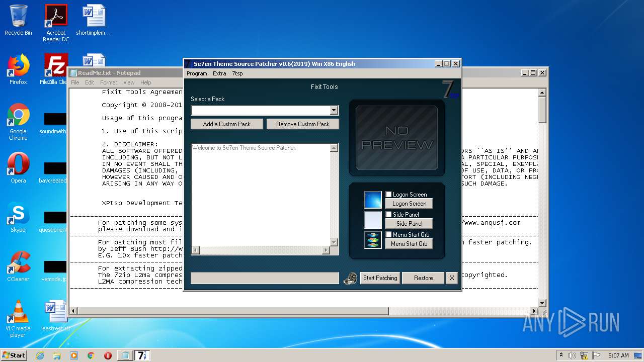The width and height of the screenshot is (644, 362).
Task: Open Opera from the taskbar
Action: click(x=108, y=355)
